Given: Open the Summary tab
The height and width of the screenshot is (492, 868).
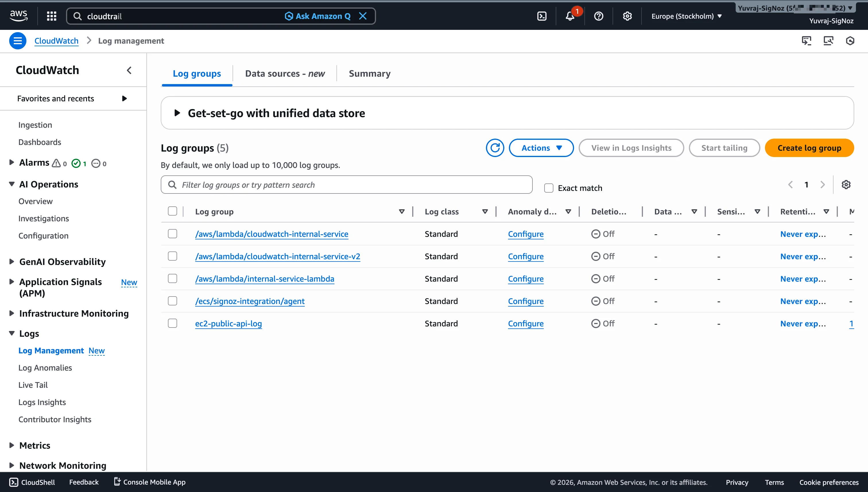Looking at the screenshot, I should pos(370,73).
